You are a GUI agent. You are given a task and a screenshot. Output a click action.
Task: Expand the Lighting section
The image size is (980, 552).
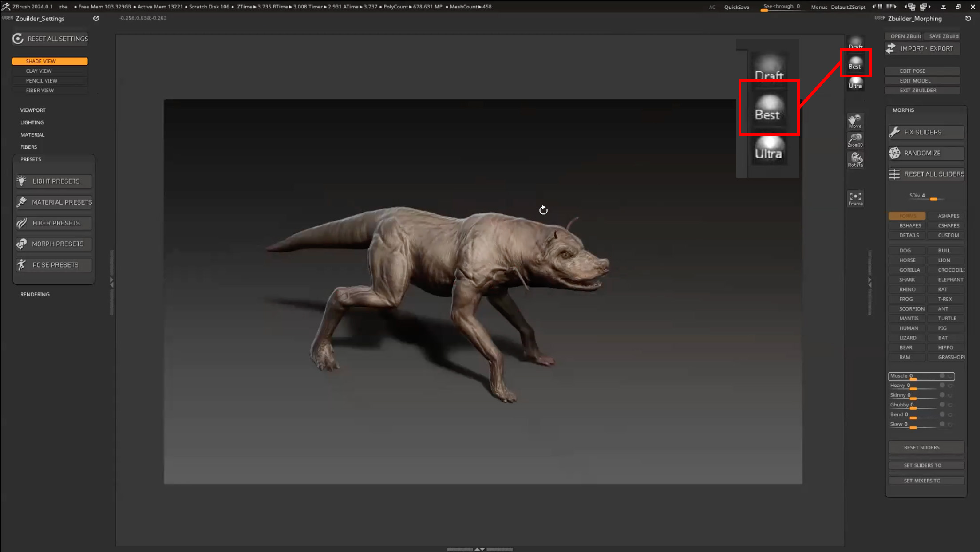32,122
